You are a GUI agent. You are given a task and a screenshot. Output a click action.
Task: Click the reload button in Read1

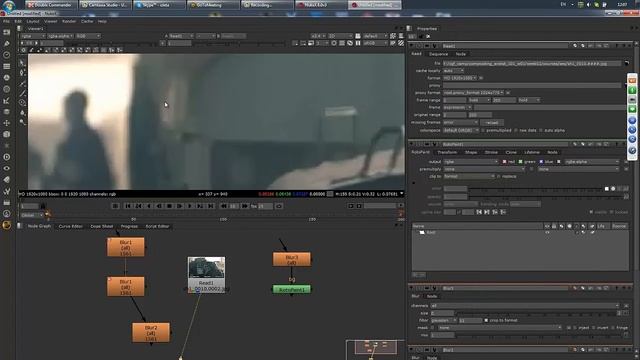click(492, 122)
